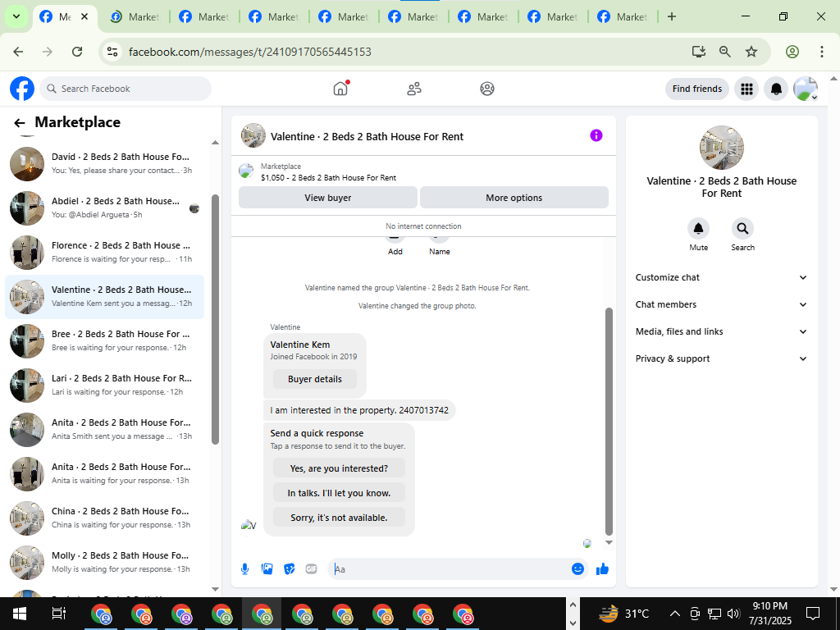The image size is (840, 630).
Task: Open the Windows Start menu
Action: 20,614
